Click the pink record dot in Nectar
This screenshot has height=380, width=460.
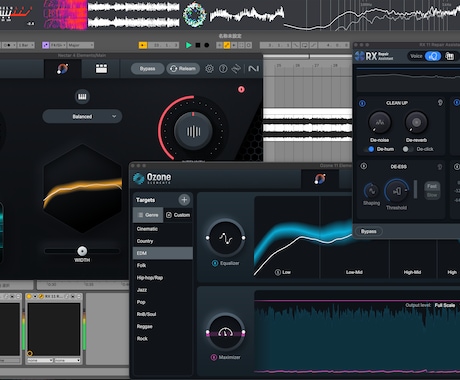pyautogui.click(x=241, y=89)
